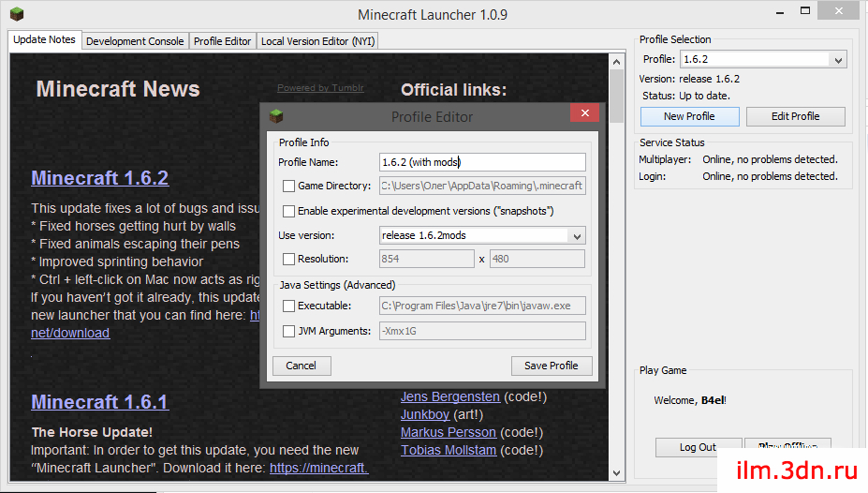The image size is (868, 493).
Task: Open the Markus Persson link
Action: point(449,432)
